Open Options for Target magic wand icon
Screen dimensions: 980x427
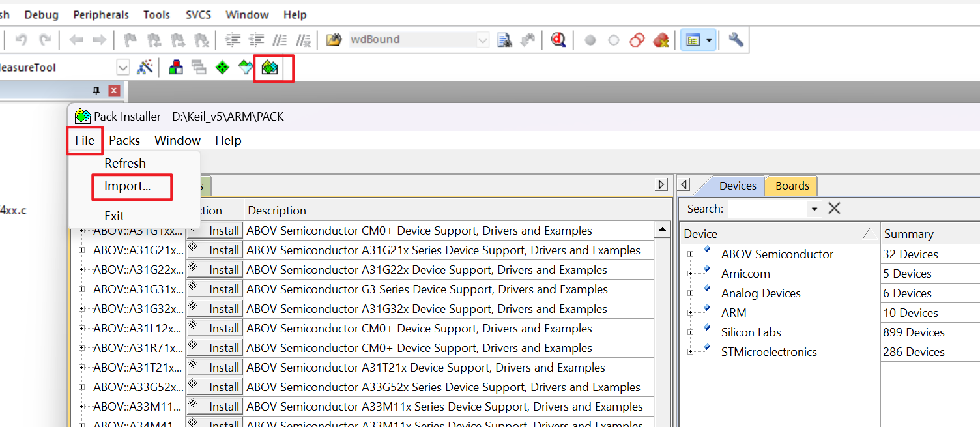pyautogui.click(x=145, y=68)
